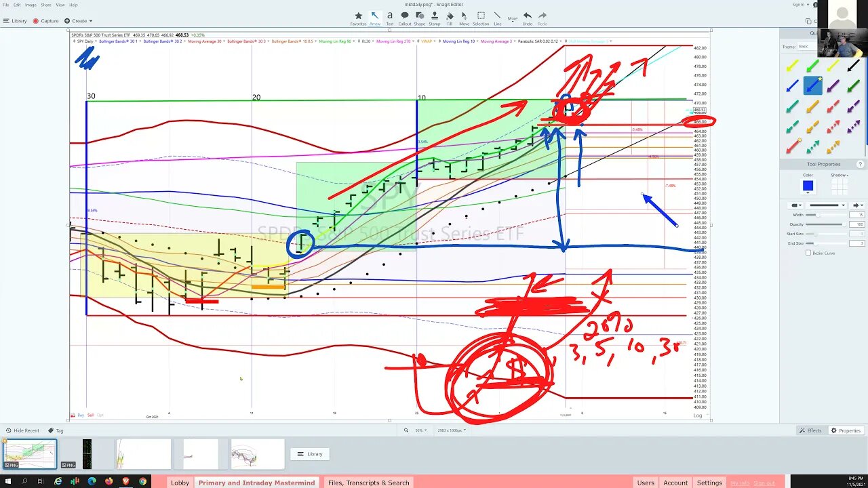Click the Tag button
This screenshot has width=868, height=488.
point(56,430)
